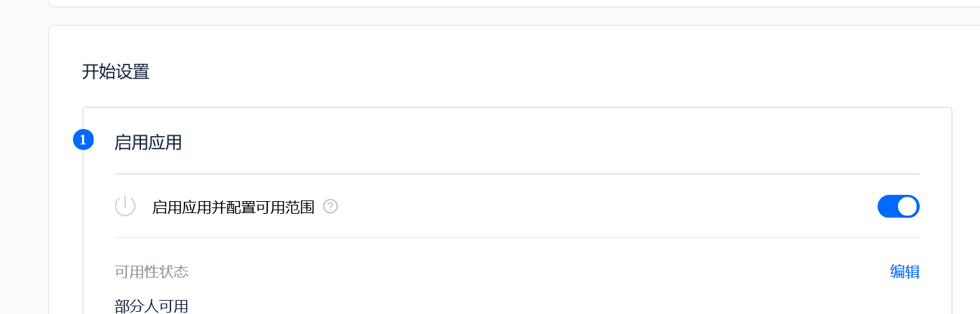Click the divider line under 启用应用 title
Image resolution: width=980 pixels, height=314 pixels.
click(x=516, y=173)
